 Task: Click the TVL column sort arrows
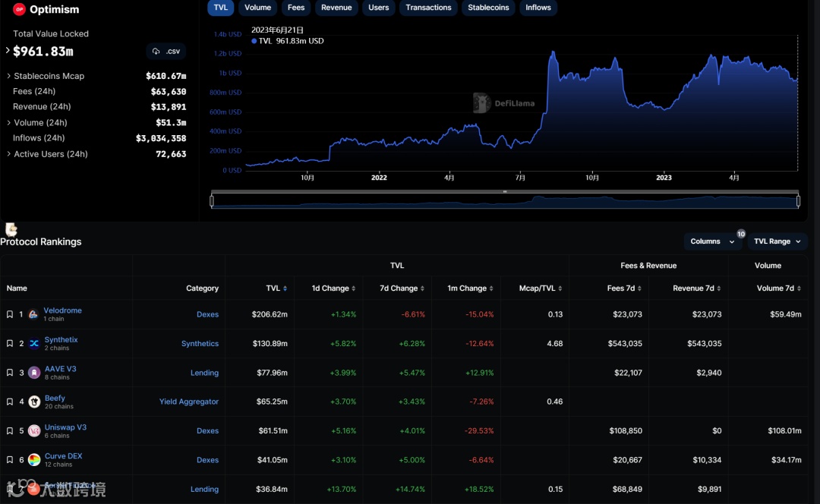pyautogui.click(x=285, y=288)
